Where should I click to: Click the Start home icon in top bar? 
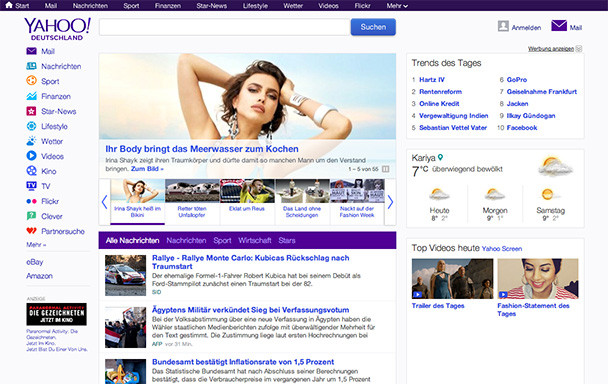tap(9, 5)
